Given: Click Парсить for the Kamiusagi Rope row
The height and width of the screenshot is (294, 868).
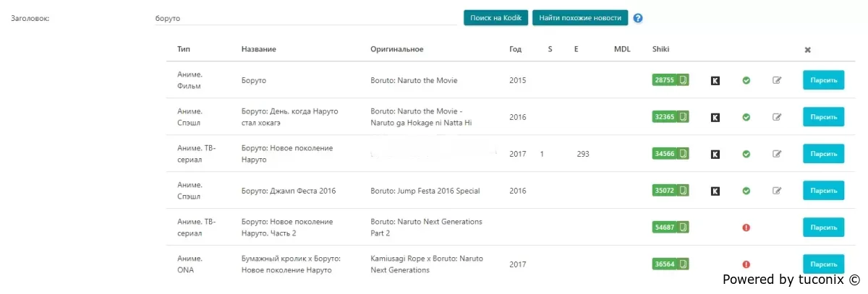Looking at the screenshot, I should click(823, 264).
